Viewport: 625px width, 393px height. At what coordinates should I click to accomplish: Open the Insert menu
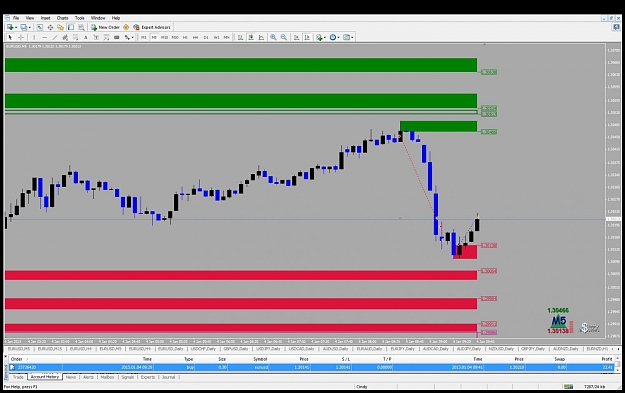pos(45,18)
